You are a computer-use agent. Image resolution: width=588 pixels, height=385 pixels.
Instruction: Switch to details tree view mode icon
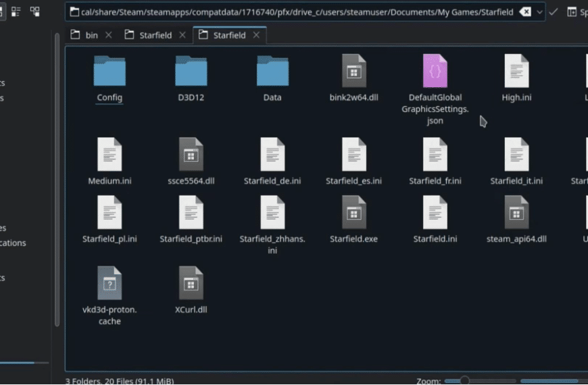35,11
